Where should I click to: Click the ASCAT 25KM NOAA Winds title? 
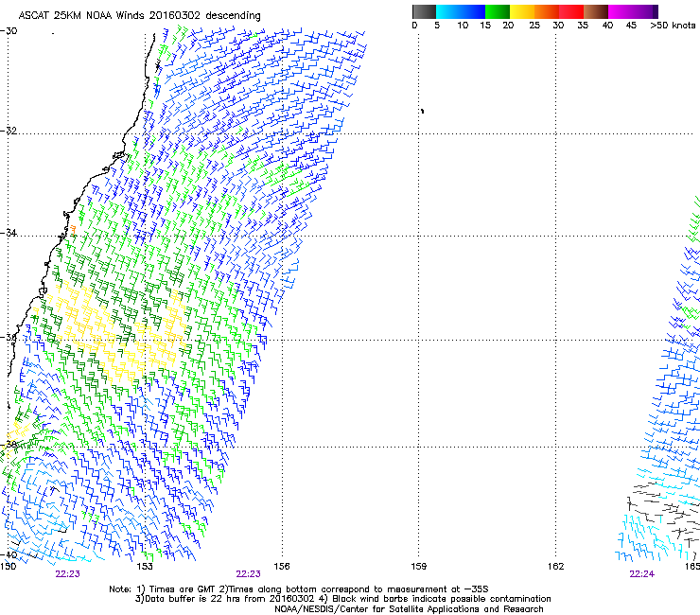139,16
